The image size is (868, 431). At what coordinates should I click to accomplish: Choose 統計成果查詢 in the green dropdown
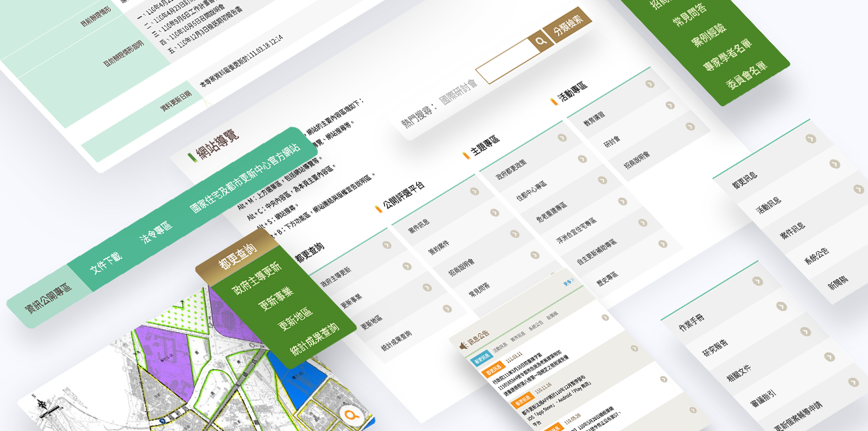[315, 339]
